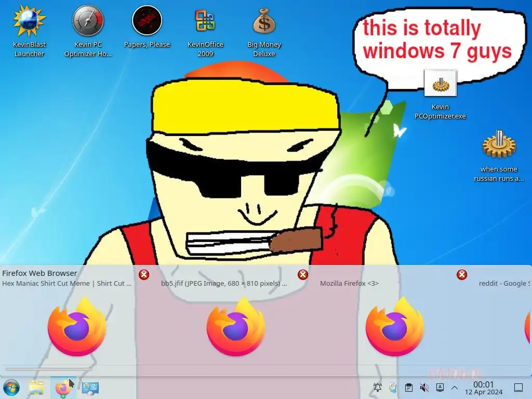Open Kevin PC Optimizer Ho... desktop shortcut
Screen dimensions: 532x399
[88, 31]
